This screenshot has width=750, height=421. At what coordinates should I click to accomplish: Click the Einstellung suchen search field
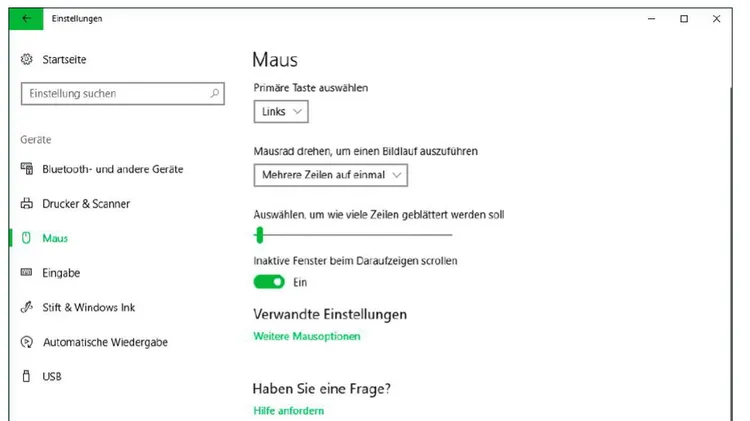tap(122, 93)
